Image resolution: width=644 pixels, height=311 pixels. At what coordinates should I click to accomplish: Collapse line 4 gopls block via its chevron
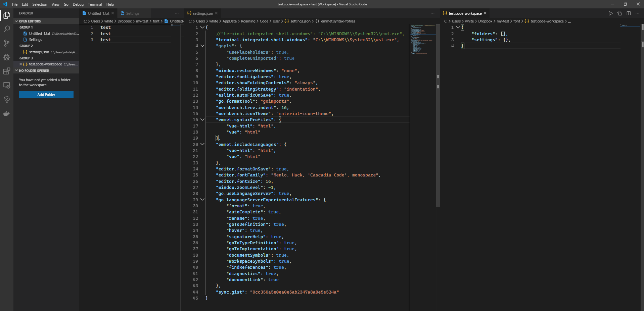[202, 46]
